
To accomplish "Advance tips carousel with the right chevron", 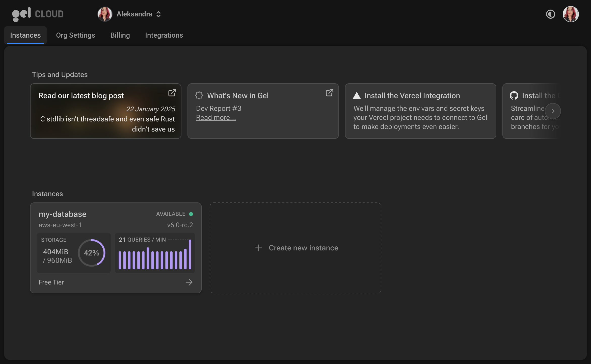I will 553,111.
